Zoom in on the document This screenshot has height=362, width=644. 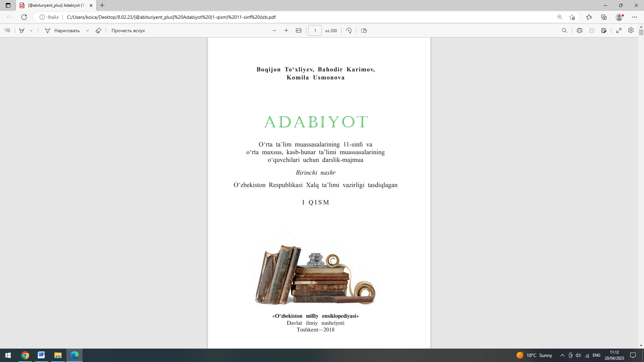[286, 31]
